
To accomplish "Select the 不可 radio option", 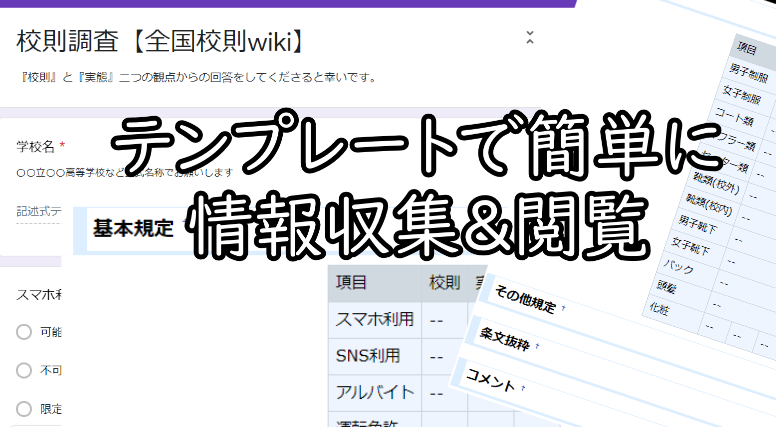I will (24, 370).
